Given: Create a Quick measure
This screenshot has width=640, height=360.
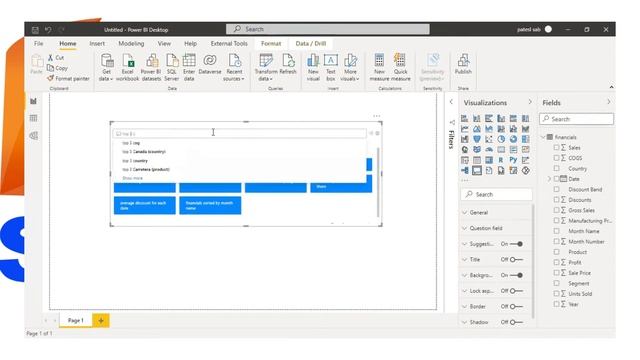Looking at the screenshot, I should coord(400,67).
